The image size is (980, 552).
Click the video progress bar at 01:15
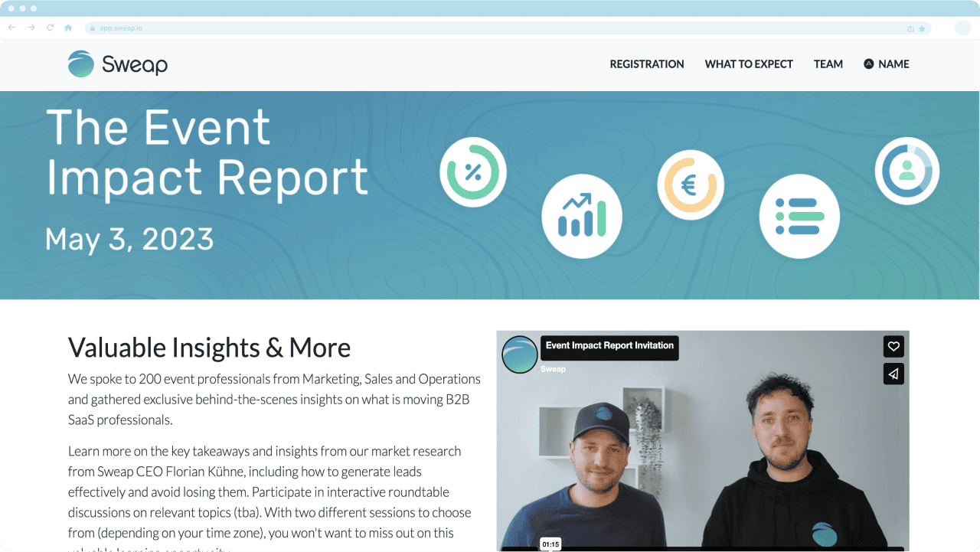[550, 549]
